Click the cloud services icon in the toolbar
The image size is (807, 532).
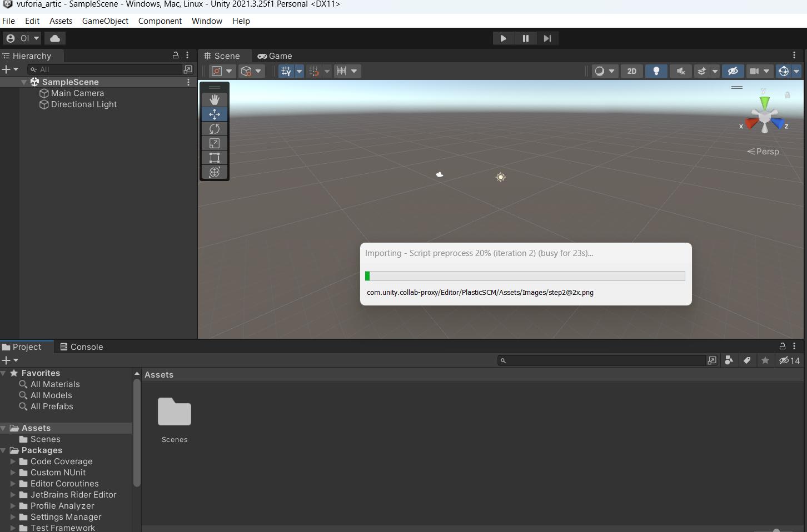click(54, 38)
